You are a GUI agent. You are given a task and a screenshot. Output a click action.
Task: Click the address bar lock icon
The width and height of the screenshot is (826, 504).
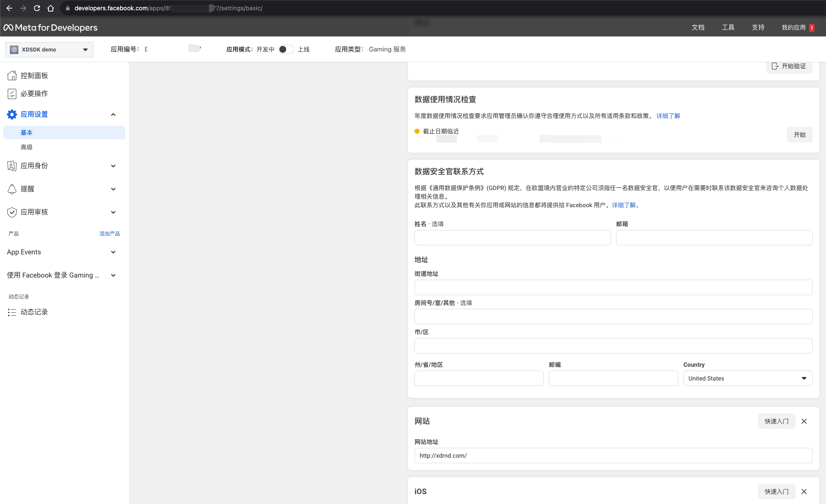click(68, 8)
